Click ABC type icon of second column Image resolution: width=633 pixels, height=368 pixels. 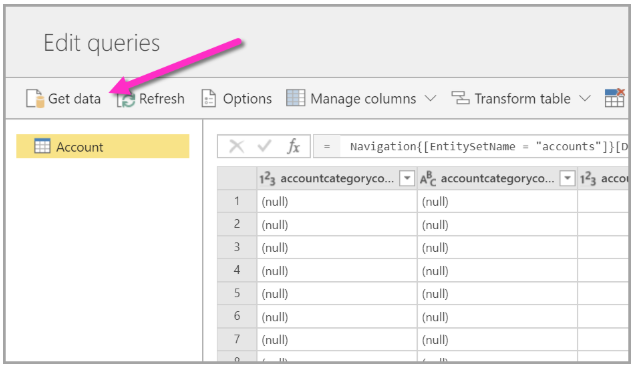[x=428, y=178]
